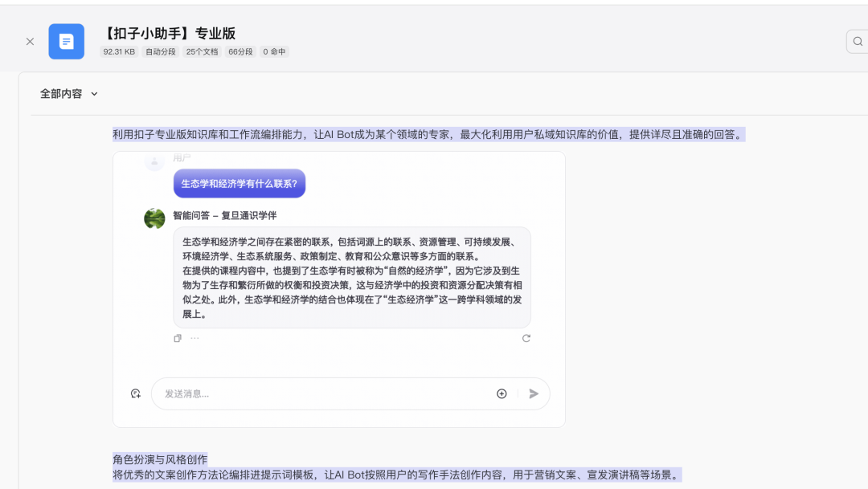Click the 25个文档 tag
Viewport: 868px width, 489px height.
(202, 52)
